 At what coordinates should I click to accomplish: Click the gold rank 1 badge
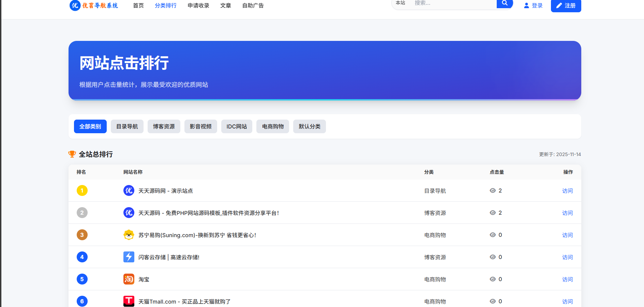tap(82, 190)
